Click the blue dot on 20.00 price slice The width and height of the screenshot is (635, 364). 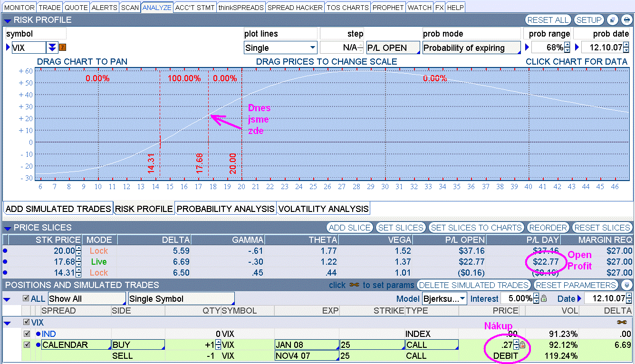pyautogui.click(x=5, y=250)
